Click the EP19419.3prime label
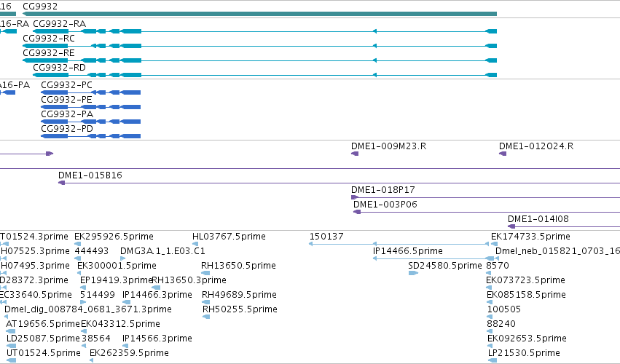This screenshot has width=620, height=364. (117, 280)
